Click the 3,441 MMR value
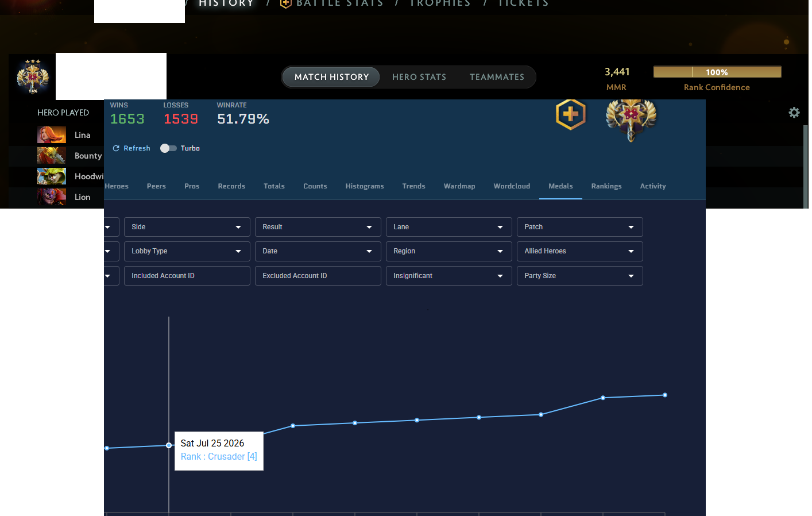The height and width of the screenshot is (516, 812). coord(617,72)
